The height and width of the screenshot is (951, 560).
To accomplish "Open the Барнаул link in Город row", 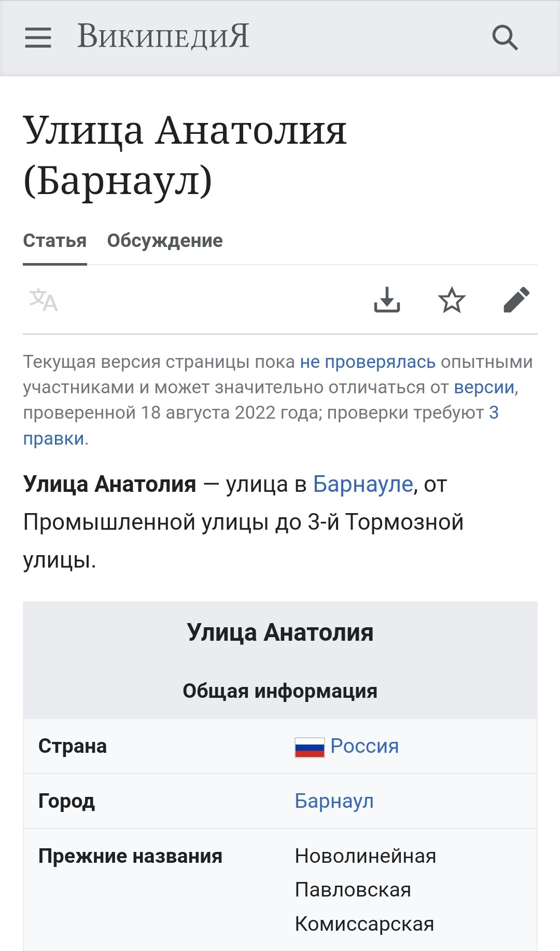I will [334, 801].
